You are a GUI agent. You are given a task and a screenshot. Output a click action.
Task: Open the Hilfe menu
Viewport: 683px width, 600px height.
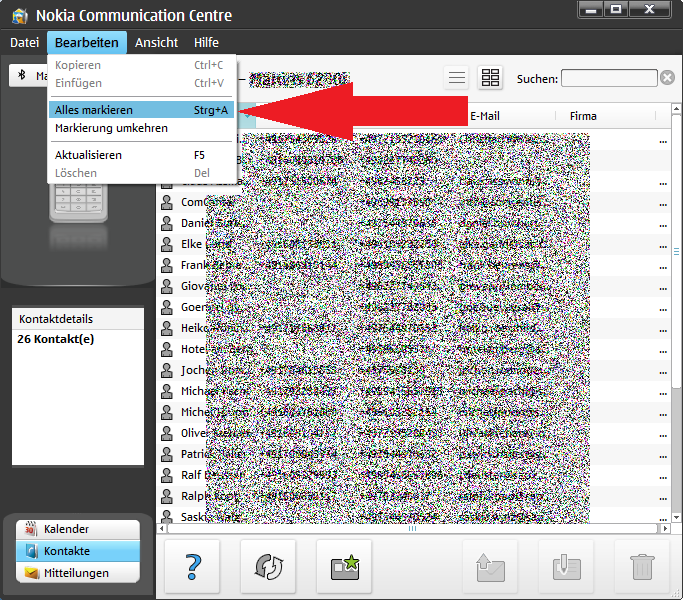click(206, 43)
